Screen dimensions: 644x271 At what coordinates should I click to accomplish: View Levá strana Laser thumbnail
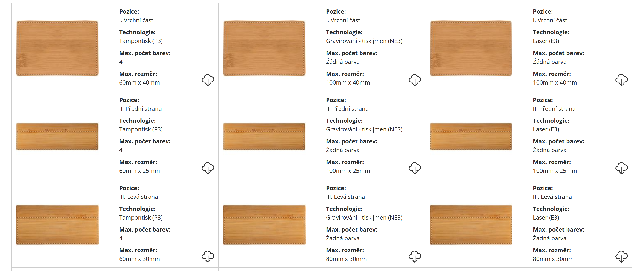coord(471,225)
